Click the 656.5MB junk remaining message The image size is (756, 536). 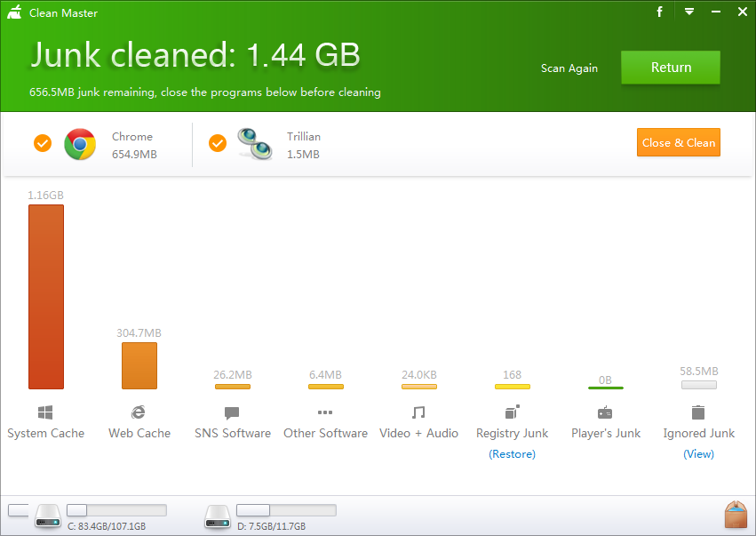pos(205,92)
